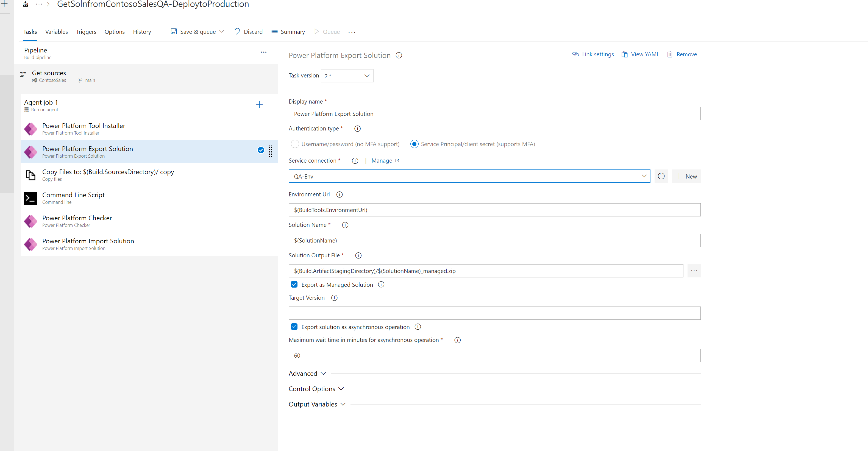This screenshot has width=868, height=451.
Task: Select the Power Platform Tool Installer task icon
Action: 31,129
